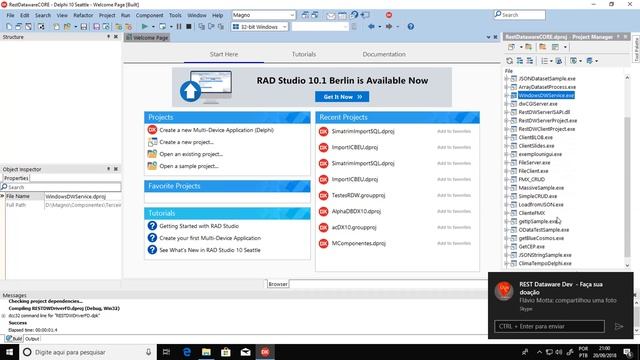This screenshot has width=640, height=360.
Task: Click RAD Studio update banner arrow image
Action: pos(190,91)
